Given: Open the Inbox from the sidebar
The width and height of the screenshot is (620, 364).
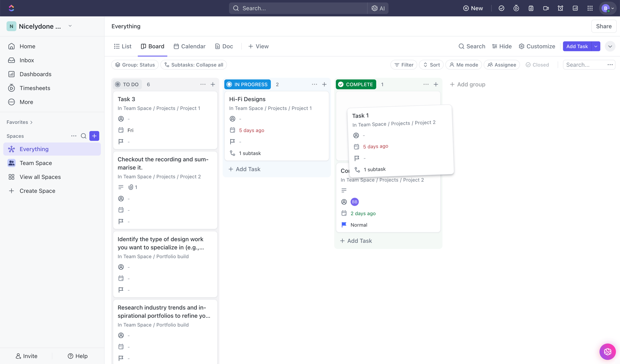Looking at the screenshot, I should [27, 60].
